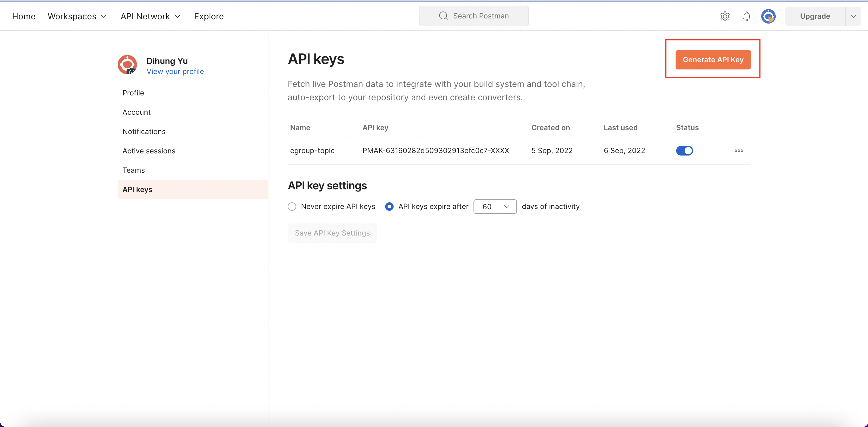The height and width of the screenshot is (427, 868).
Task: Click Dihung Yu profile picture in sidebar
Action: [127, 65]
